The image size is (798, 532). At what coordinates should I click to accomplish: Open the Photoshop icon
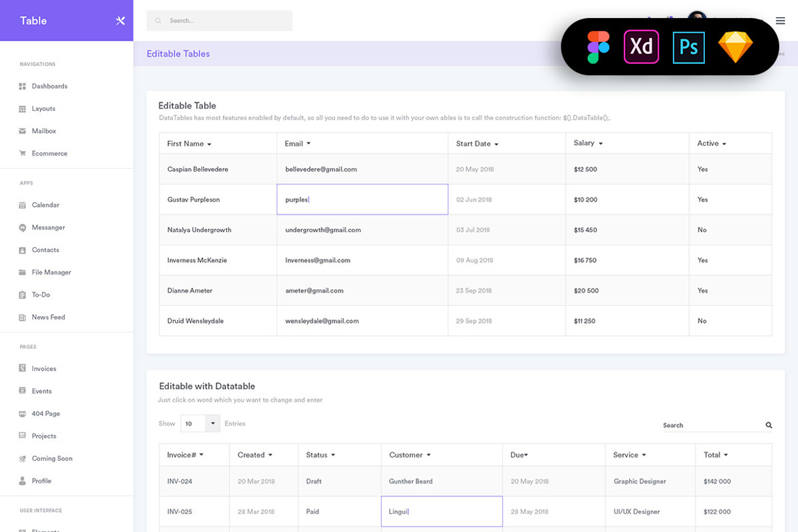(x=688, y=47)
